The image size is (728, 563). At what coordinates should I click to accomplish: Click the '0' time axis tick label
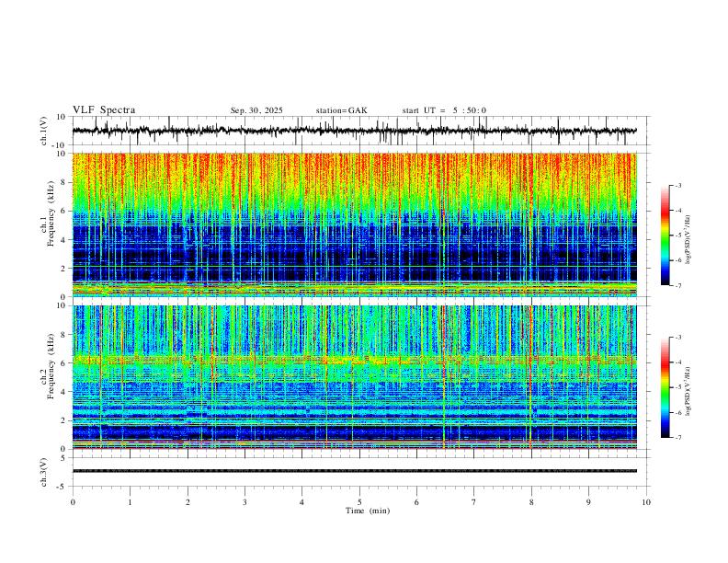tap(73, 502)
